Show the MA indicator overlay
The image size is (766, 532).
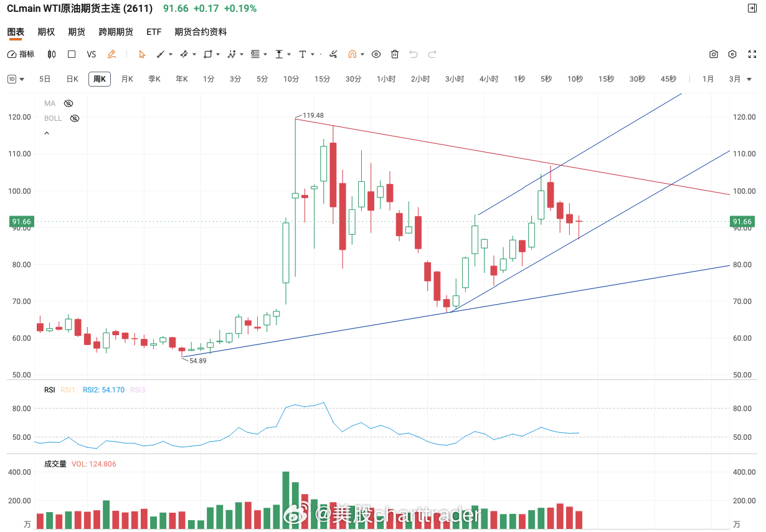pos(69,103)
